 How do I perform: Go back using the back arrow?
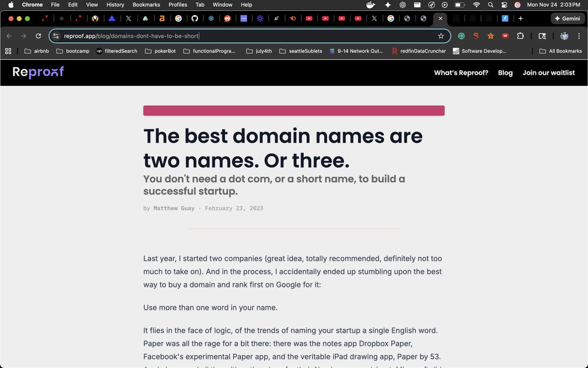click(x=9, y=36)
